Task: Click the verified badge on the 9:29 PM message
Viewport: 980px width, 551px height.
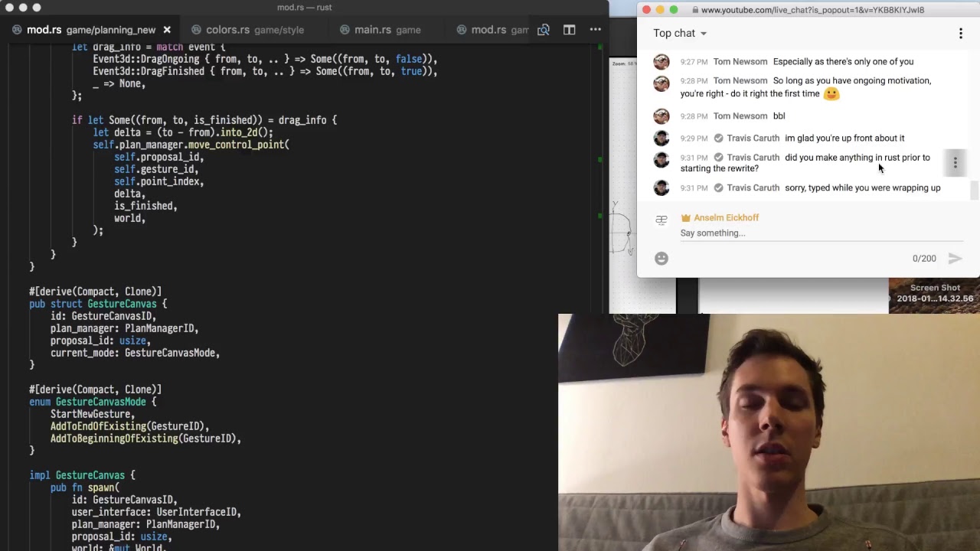Action: [x=718, y=139]
